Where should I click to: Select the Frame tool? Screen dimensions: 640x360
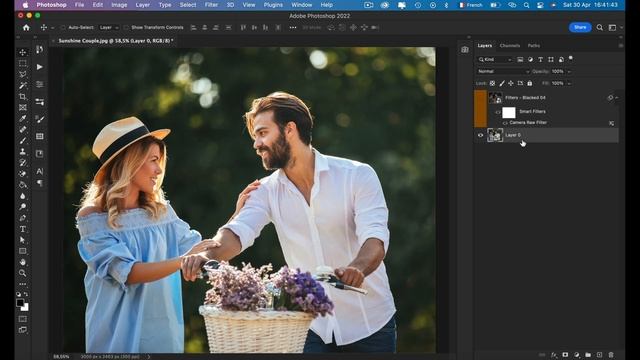coord(23,107)
